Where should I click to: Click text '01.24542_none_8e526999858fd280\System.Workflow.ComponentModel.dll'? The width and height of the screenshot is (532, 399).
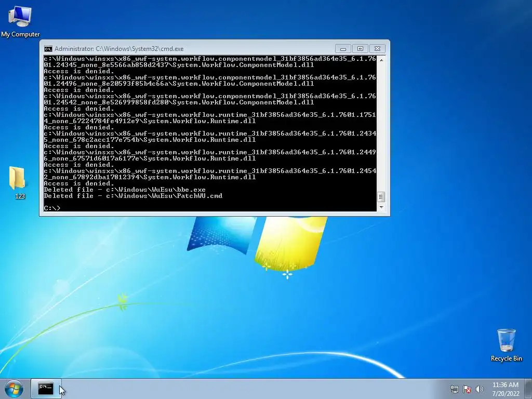tap(179, 102)
